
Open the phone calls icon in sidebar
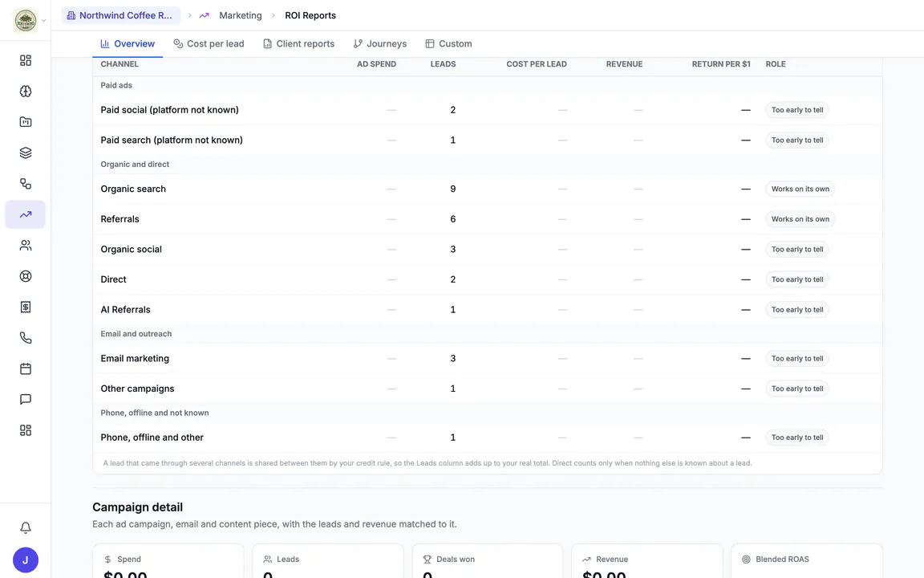click(x=26, y=338)
